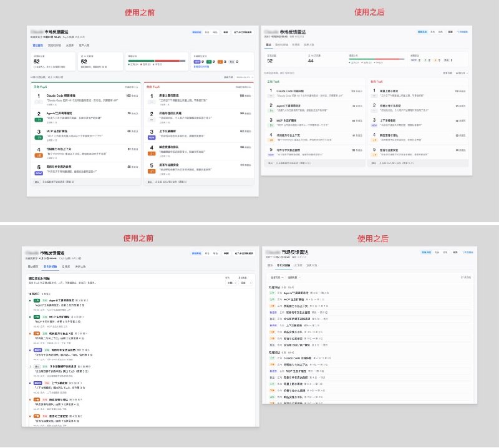
Task: Switch to the first tab 雷达 in lower 使用之后 screenshot
Action: 270,265
